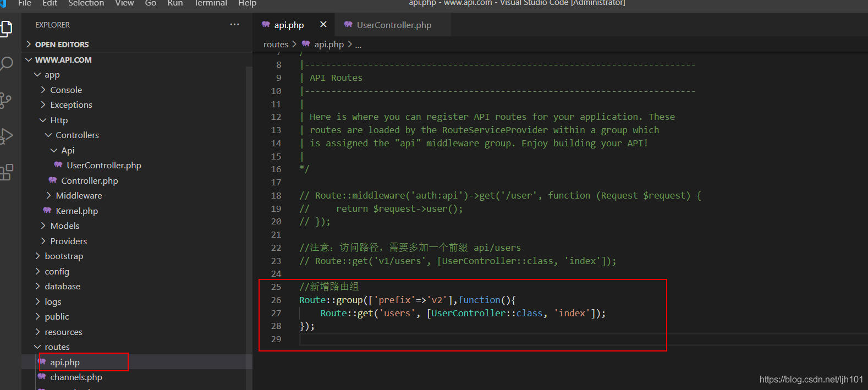This screenshot has width=868, height=390.
Task: Open the Search view in the activity bar
Action: point(6,64)
